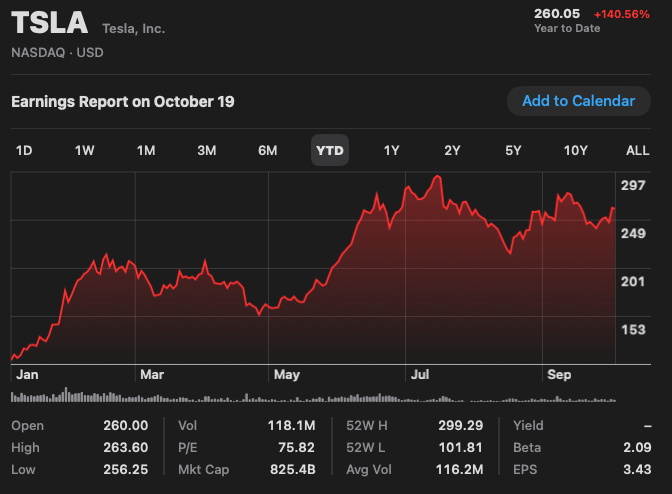This screenshot has height=494, width=672.
Task: Click the current price 260.05
Action: click(557, 14)
